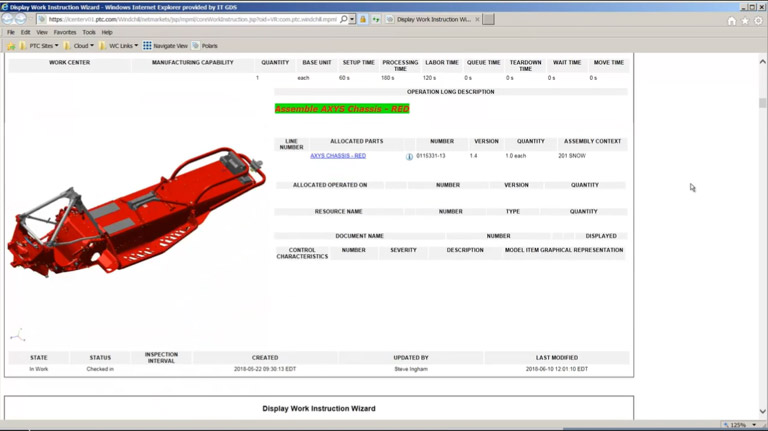
Task: Click the scroll down arrow of the page
Action: 763,411
